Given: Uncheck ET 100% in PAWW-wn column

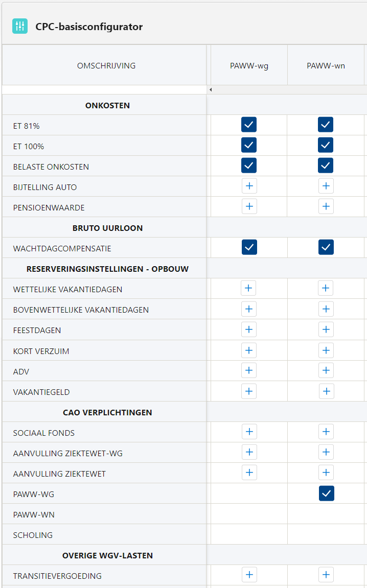Looking at the screenshot, I should (x=326, y=145).
